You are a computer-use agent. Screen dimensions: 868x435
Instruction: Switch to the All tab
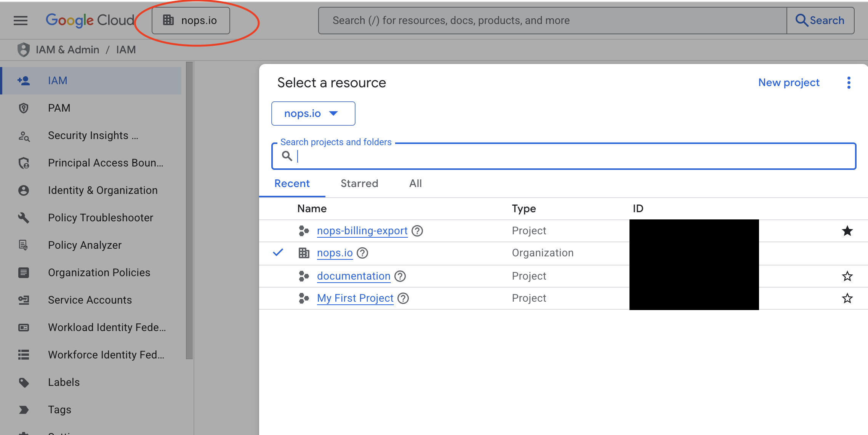point(415,184)
